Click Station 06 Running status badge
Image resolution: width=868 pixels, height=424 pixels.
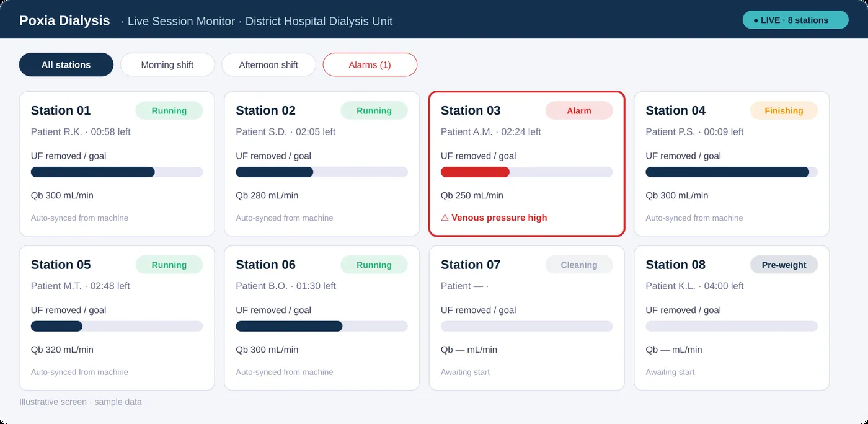pos(374,265)
